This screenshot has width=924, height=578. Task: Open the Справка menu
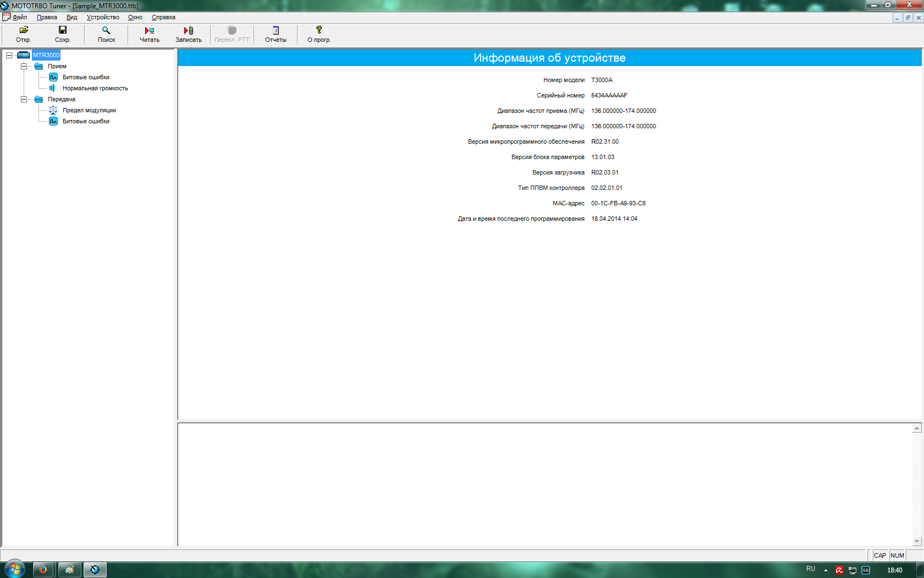click(x=163, y=17)
